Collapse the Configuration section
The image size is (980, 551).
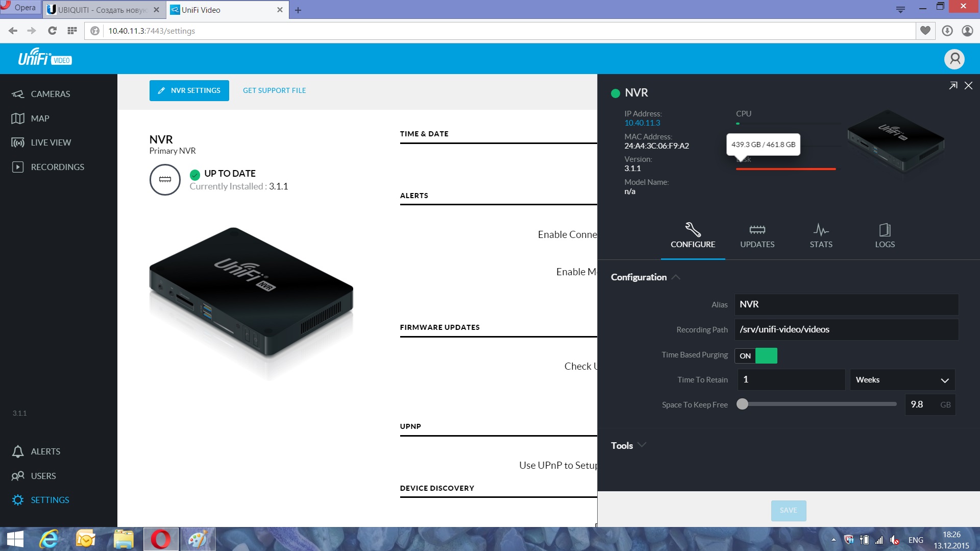click(645, 277)
